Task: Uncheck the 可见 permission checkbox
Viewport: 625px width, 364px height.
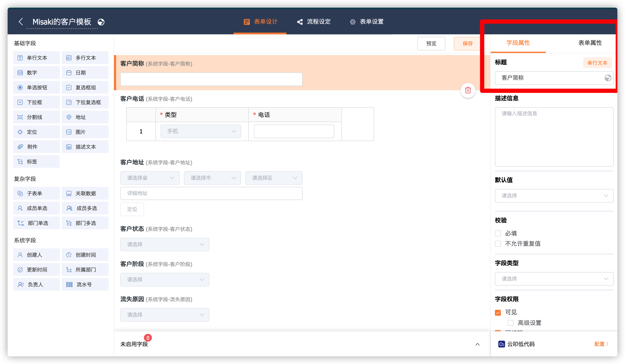Action: coord(498,313)
